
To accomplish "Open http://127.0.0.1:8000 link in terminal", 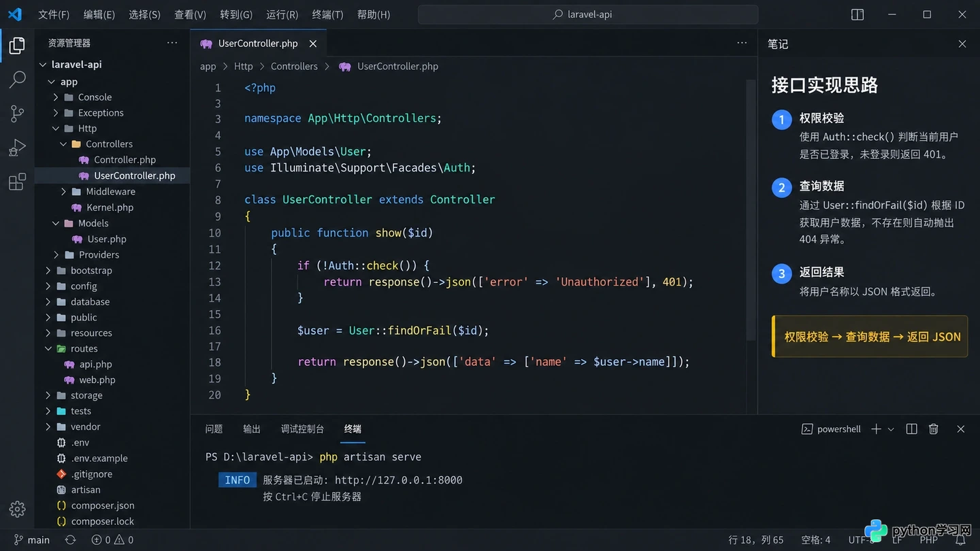I will [x=399, y=480].
